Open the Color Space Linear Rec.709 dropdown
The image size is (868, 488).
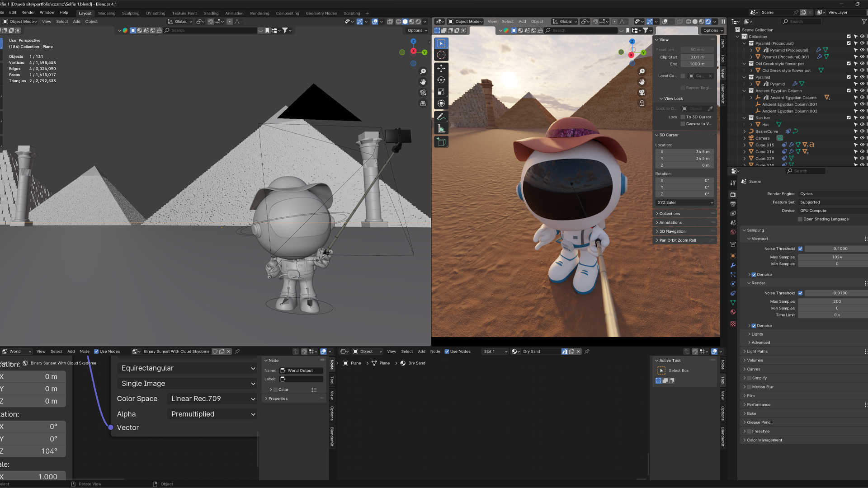[x=212, y=399]
